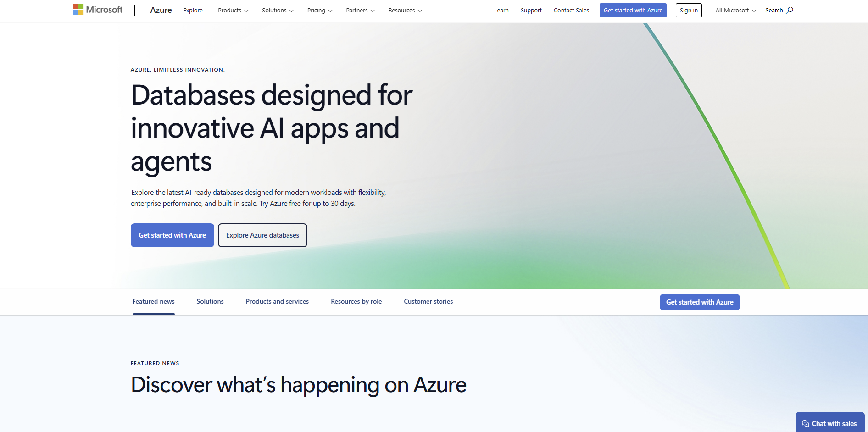This screenshot has height=432, width=868.
Task: Expand the Products dropdown
Action: [x=233, y=10]
